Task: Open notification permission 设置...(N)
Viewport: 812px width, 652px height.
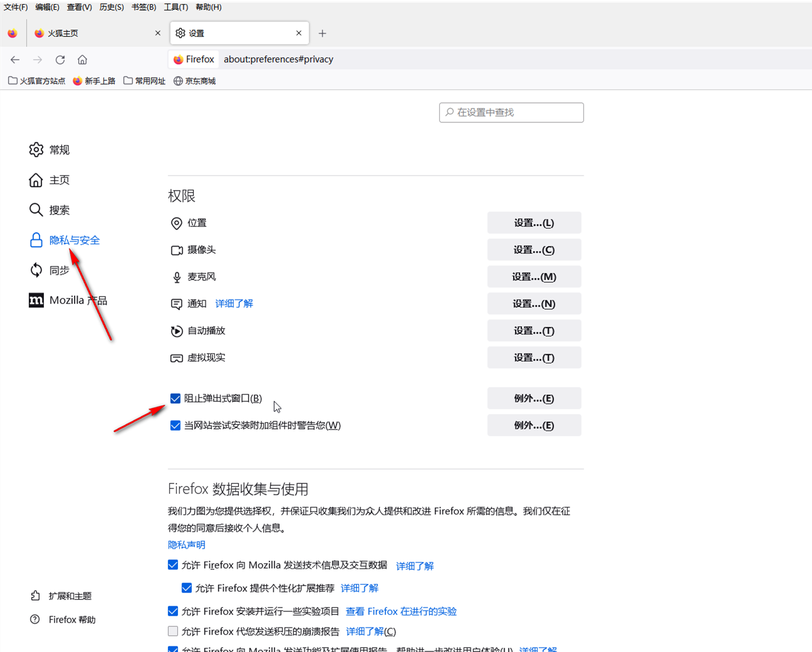Action: click(x=534, y=303)
